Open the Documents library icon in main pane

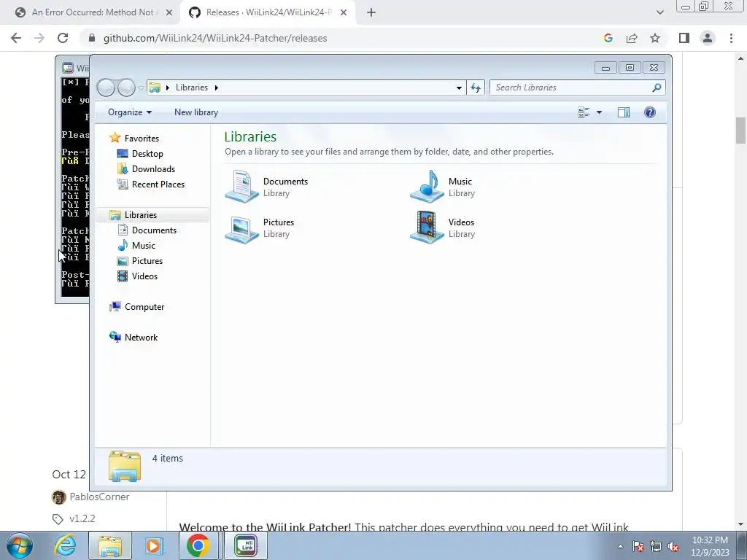click(x=241, y=187)
